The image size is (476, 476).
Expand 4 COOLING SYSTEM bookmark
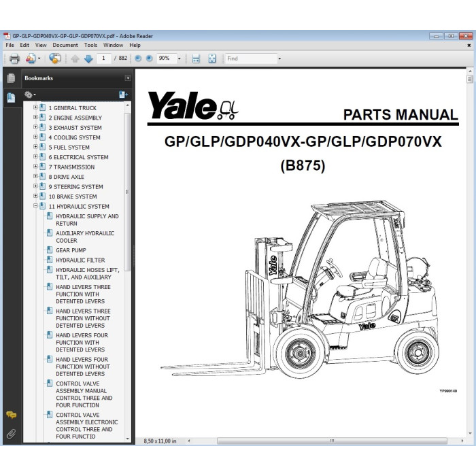click(35, 137)
